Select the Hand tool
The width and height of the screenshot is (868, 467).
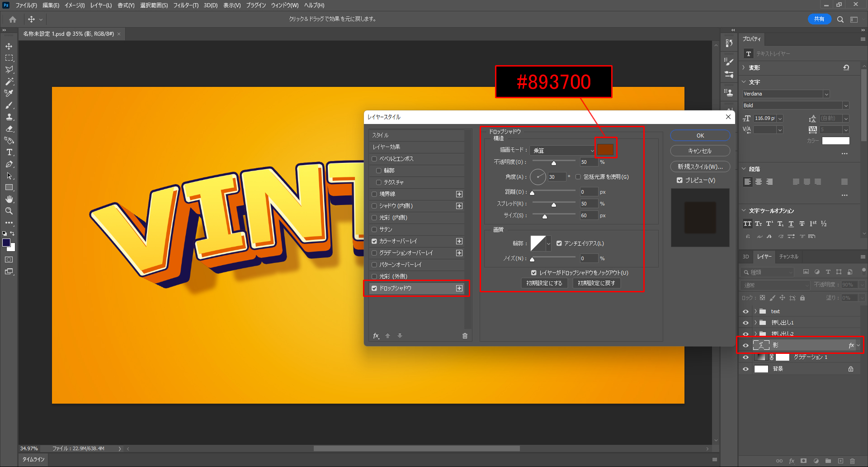9,199
